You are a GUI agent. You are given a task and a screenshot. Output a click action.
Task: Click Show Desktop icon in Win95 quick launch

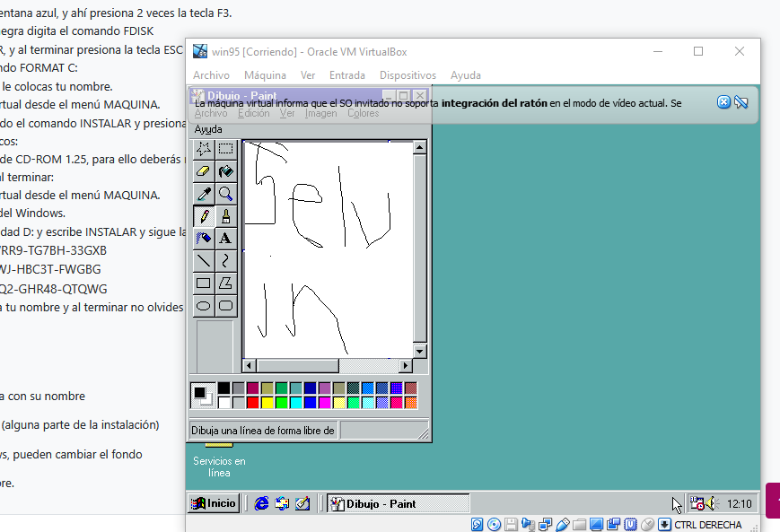click(302, 503)
